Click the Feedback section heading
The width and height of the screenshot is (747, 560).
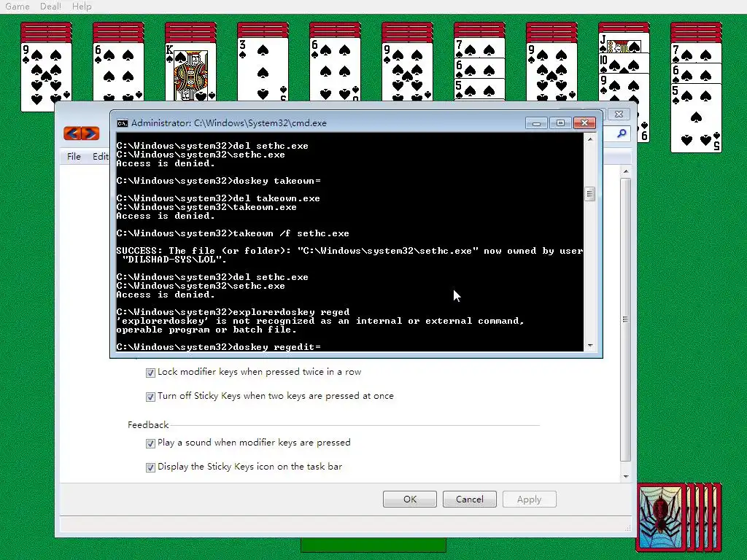(148, 425)
